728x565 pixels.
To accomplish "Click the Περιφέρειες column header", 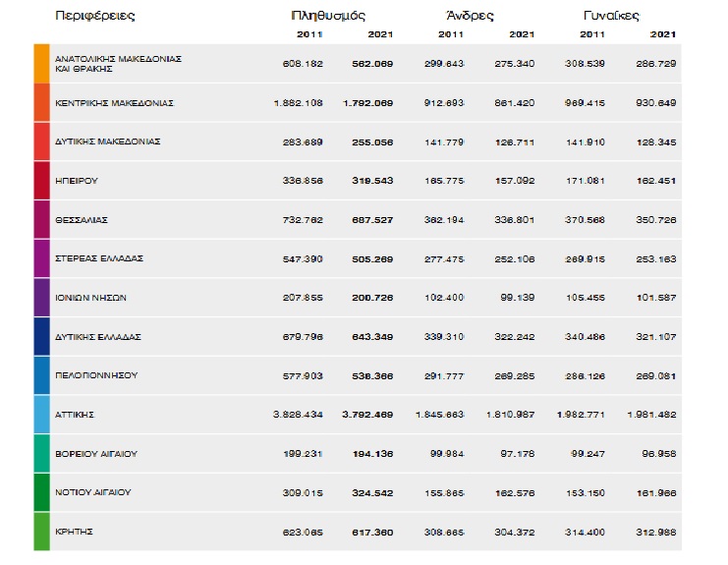I will pos(96,16).
